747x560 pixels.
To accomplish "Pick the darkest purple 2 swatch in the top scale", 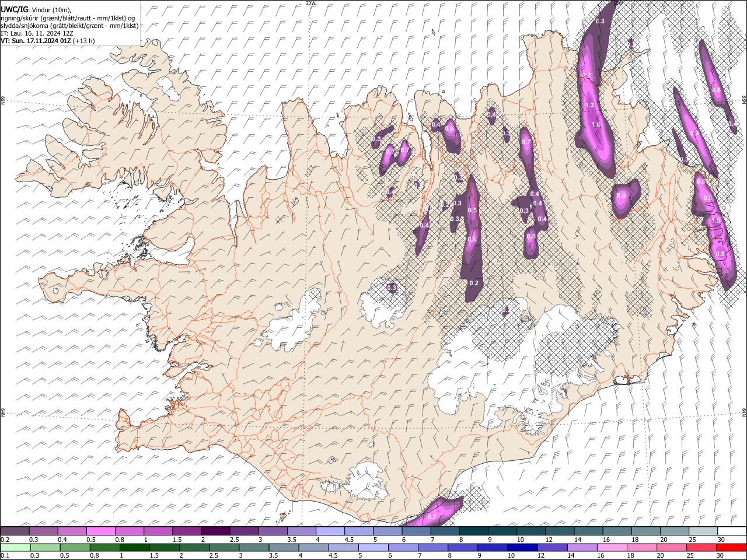I will pos(215,531).
